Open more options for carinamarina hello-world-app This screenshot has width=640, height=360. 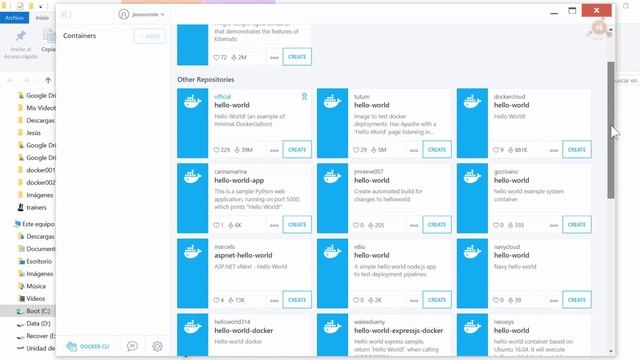[x=274, y=225]
